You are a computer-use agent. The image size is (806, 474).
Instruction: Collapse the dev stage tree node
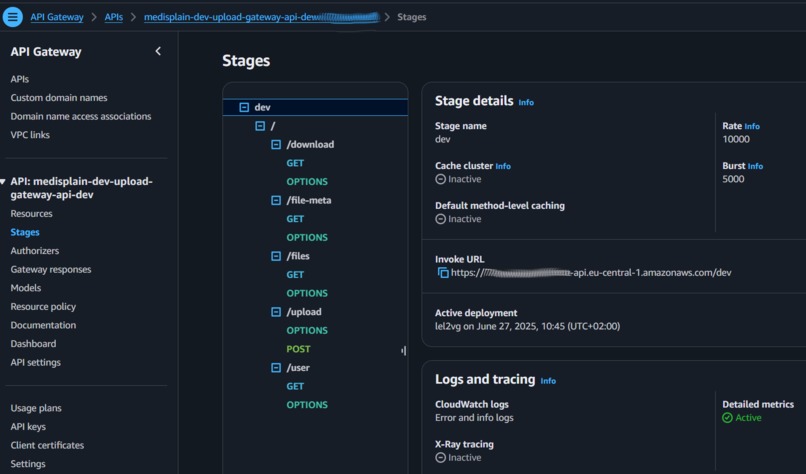tap(244, 107)
